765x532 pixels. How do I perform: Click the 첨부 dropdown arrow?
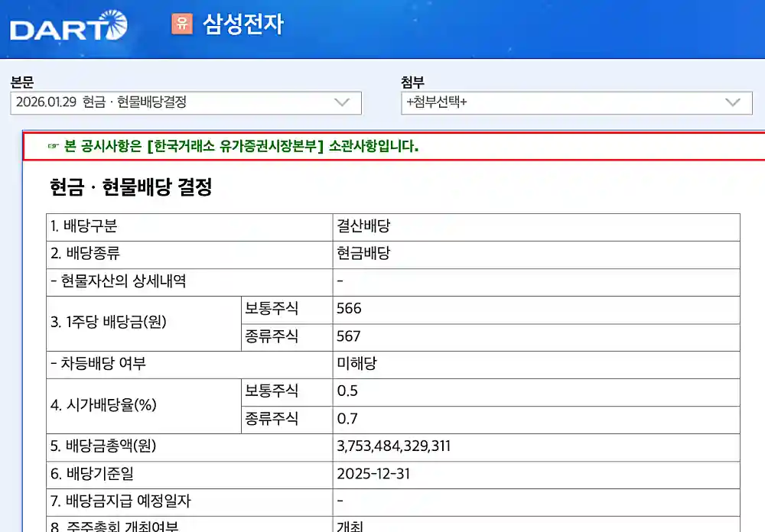click(x=732, y=102)
